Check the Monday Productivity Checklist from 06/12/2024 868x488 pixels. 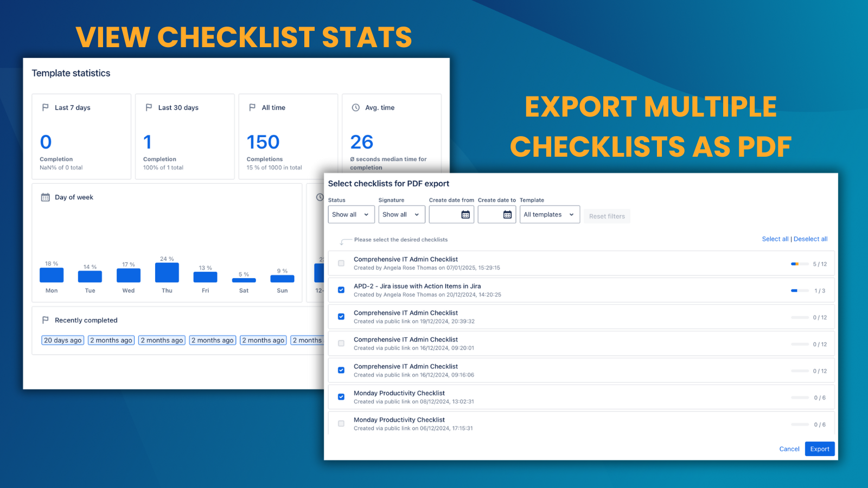tap(341, 423)
